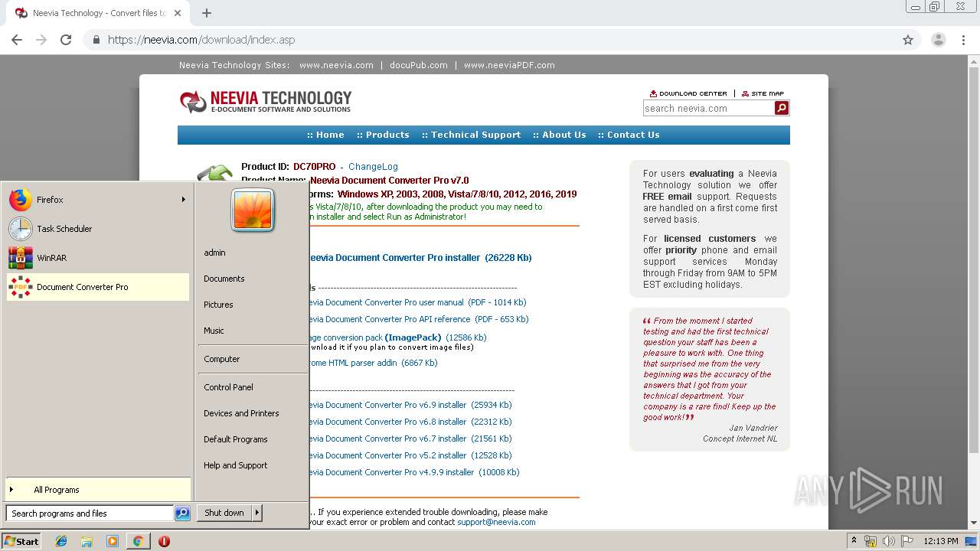Download the v6.9 installer link
The height and width of the screenshot is (551, 980).
(x=410, y=405)
